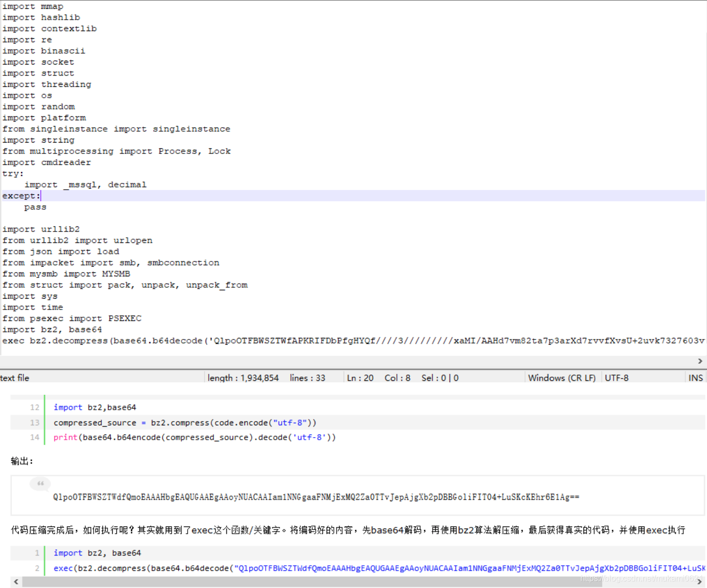The image size is (707, 588).
Task: Click the line 'import sys'
Action: tap(30, 297)
